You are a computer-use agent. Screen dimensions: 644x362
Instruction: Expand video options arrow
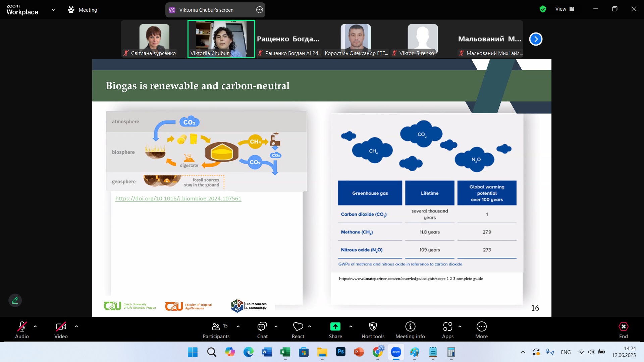[76, 326]
